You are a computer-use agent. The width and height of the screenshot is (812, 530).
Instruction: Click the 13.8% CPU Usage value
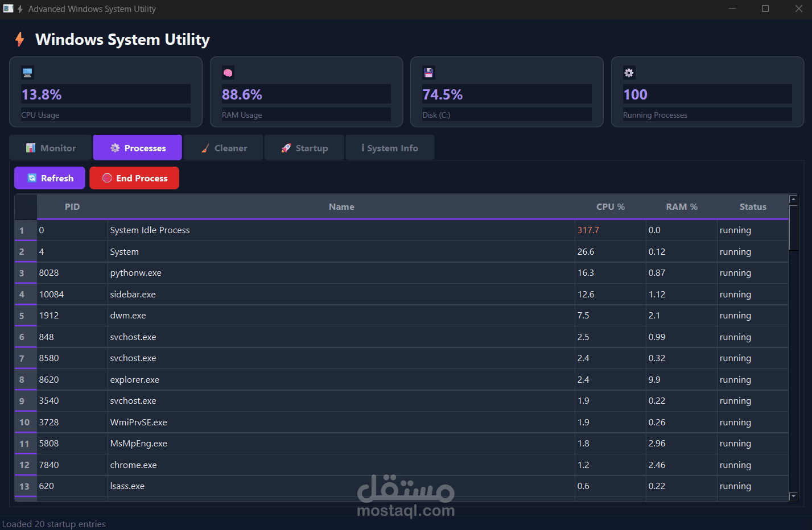pos(42,94)
